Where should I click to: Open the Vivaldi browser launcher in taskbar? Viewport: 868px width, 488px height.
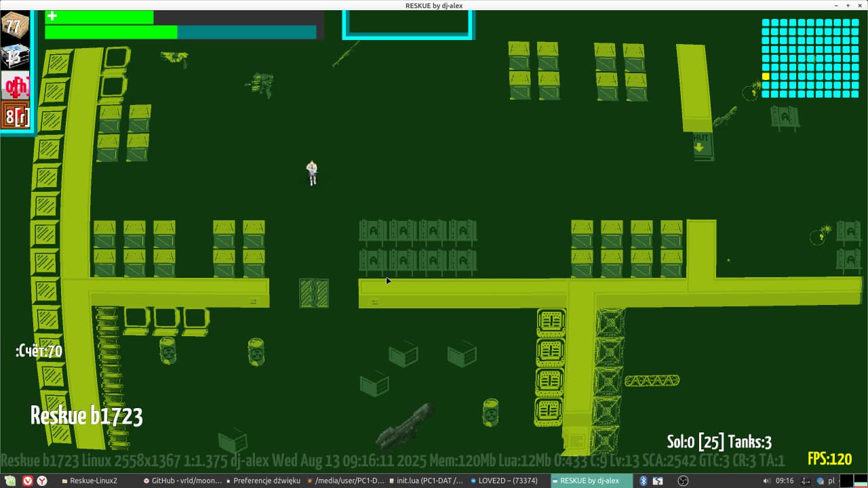tap(28, 481)
